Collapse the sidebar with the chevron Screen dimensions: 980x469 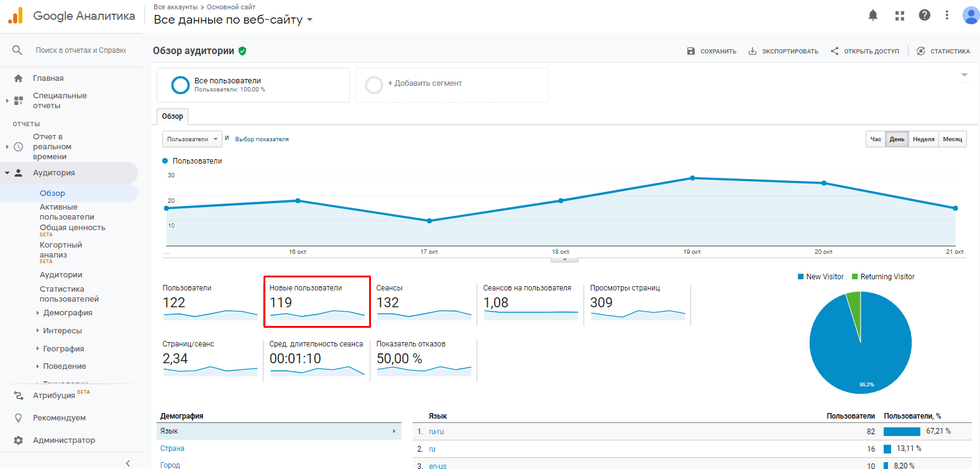click(128, 463)
